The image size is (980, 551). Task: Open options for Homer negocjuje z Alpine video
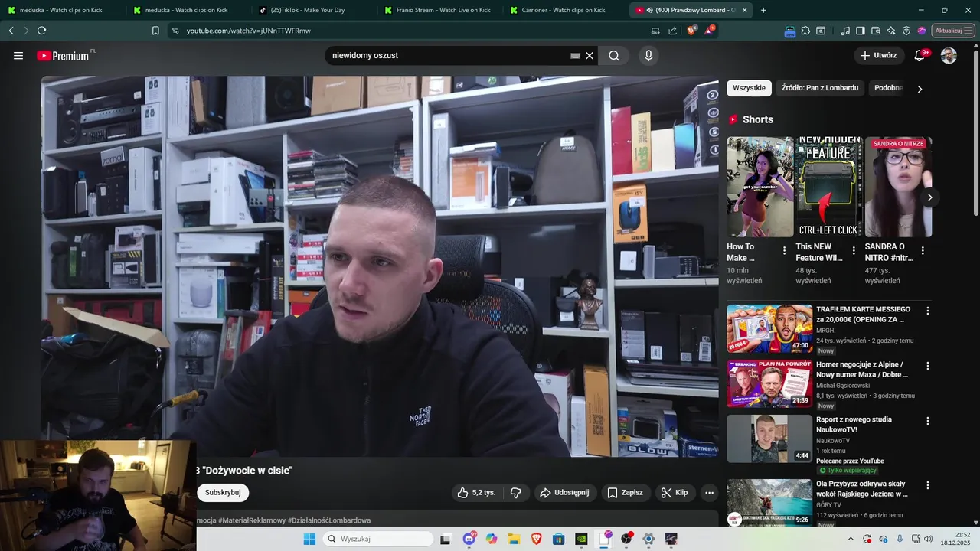point(928,366)
